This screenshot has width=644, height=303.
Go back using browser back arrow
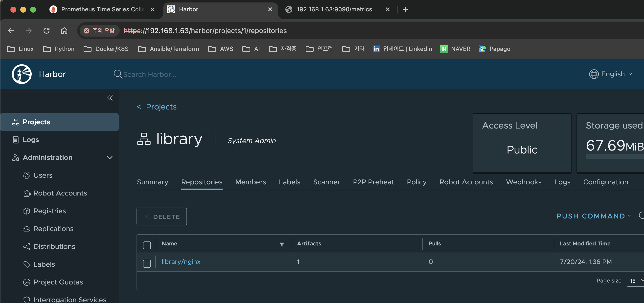point(11,30)
